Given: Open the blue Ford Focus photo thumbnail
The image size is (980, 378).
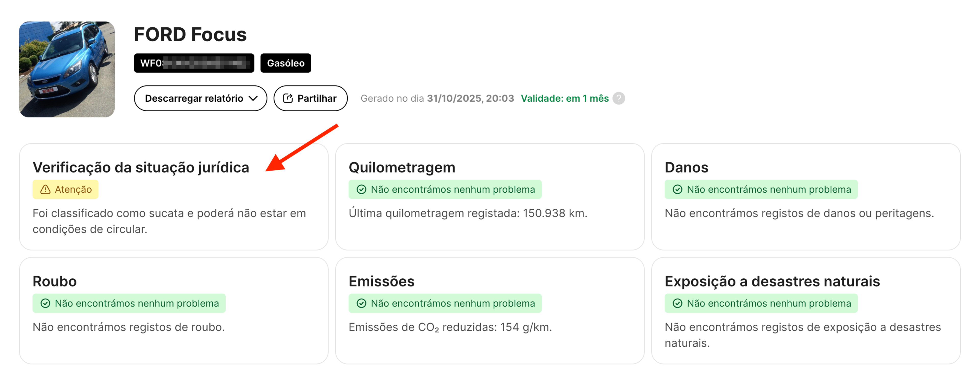Looking at the screenshot, I should click(x=67, y=68).
